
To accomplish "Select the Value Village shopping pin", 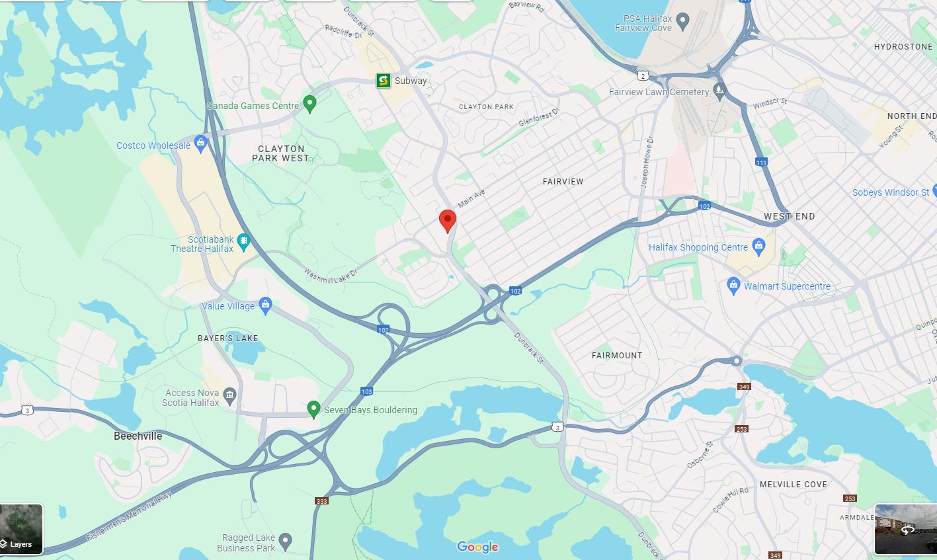I will 265,305.
